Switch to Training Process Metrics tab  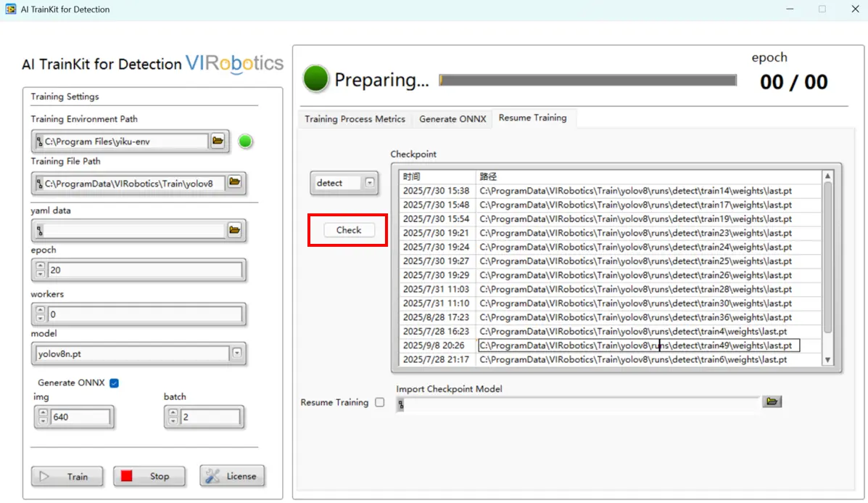click(355, 119)
